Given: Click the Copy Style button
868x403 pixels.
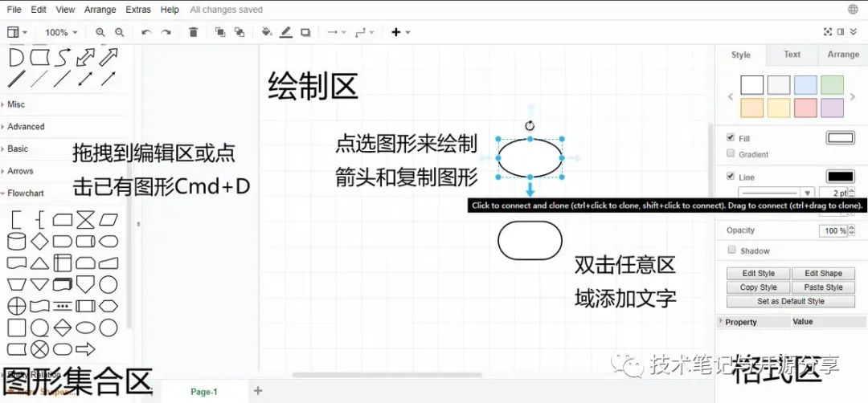Looking at the screenshot, I should 759,287.
